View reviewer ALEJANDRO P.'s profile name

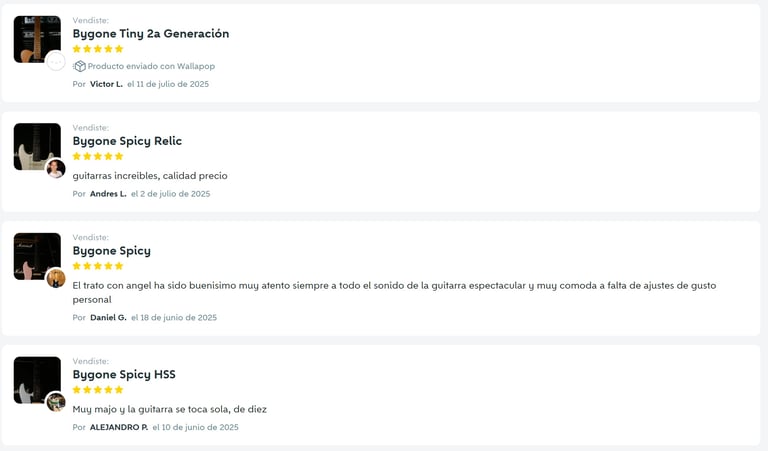119,427
